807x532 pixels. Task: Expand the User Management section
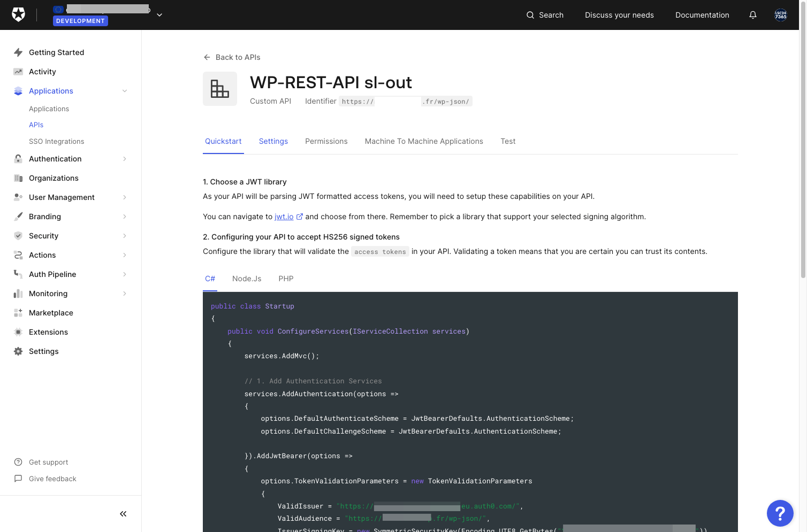[x=125, y=197]
